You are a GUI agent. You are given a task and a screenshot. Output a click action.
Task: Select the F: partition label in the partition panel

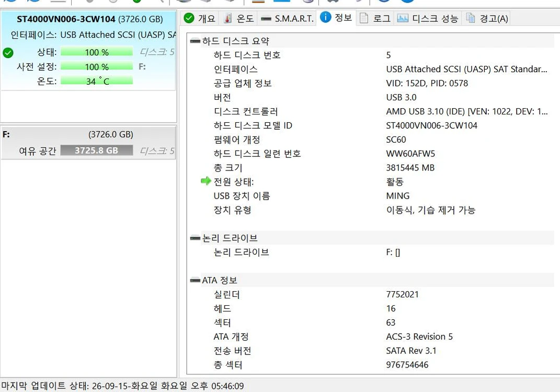click(6, 134)
